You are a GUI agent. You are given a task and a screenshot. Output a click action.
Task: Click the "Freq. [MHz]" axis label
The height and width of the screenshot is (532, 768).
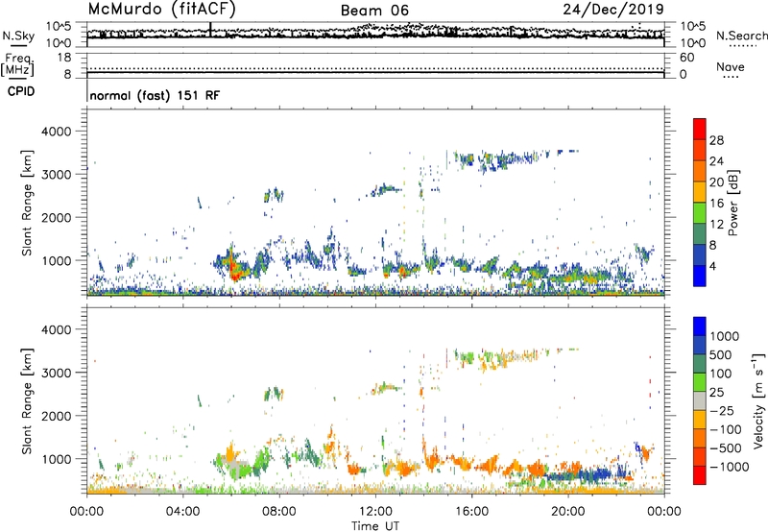(17, 64)
